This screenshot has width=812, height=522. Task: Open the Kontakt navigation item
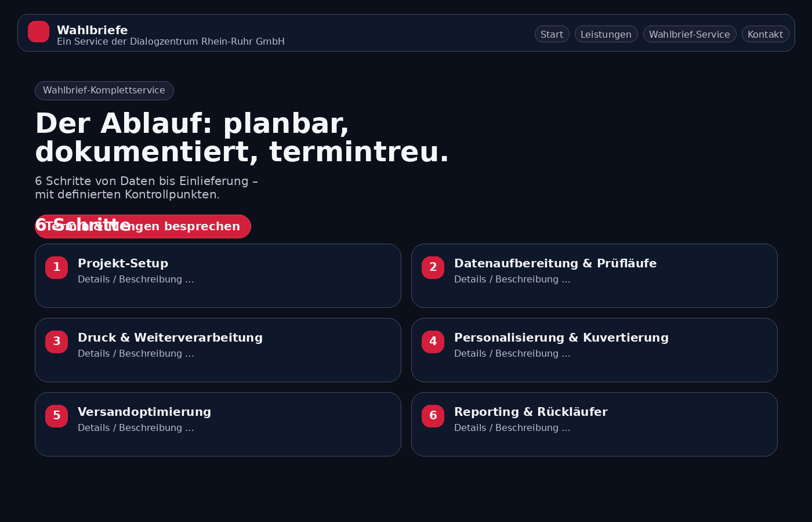click(x=765, y=34)
